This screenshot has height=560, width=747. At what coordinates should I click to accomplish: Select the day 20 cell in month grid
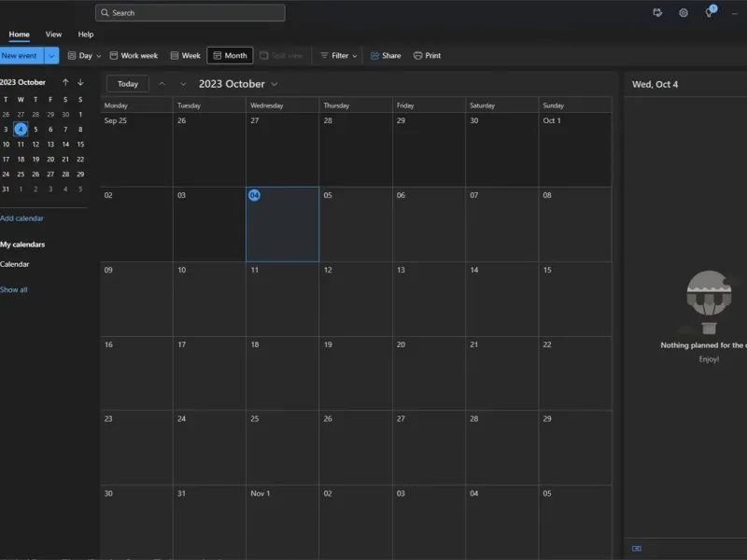click(x=429, y=373)
